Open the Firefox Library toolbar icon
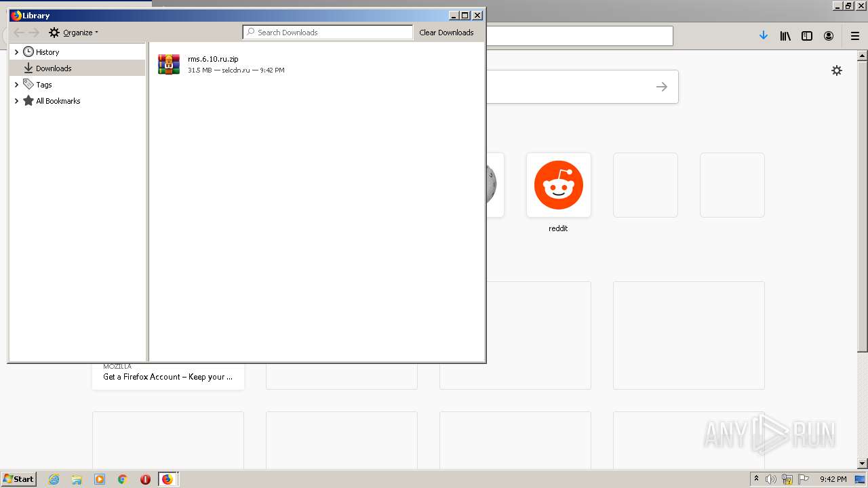868x488 pixels. pos(785,36)
